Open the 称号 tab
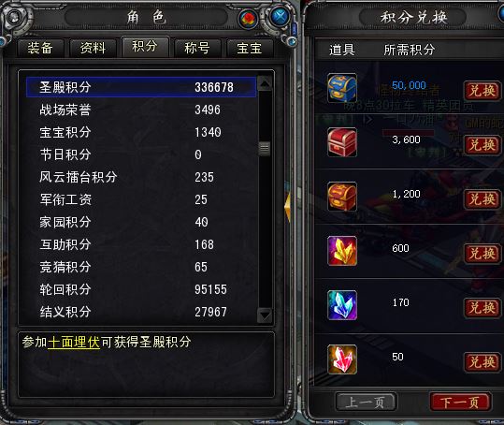 point(197,49)
